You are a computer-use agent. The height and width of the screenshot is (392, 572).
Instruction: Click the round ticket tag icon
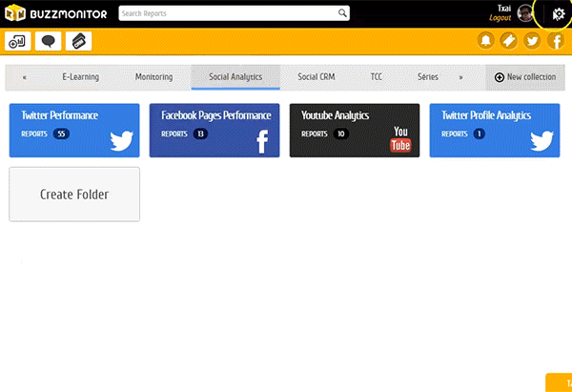(509, 41)
